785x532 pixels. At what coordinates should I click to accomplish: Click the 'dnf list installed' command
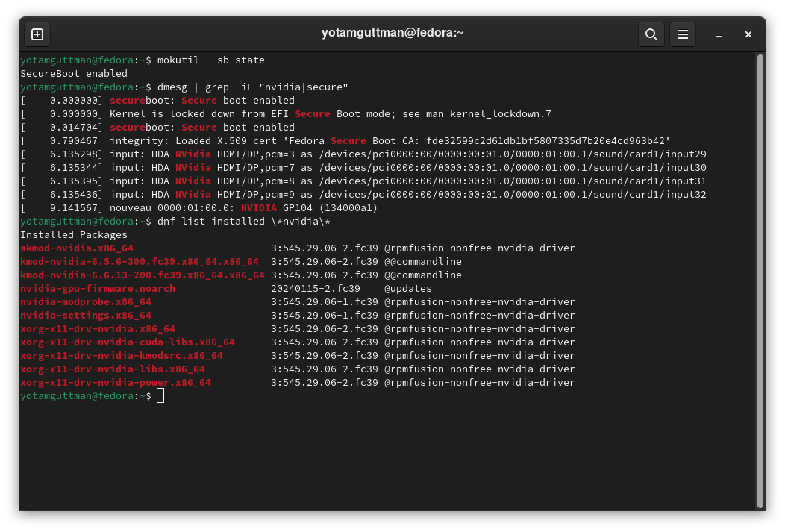pyautogui.click(x=244, y=221)
